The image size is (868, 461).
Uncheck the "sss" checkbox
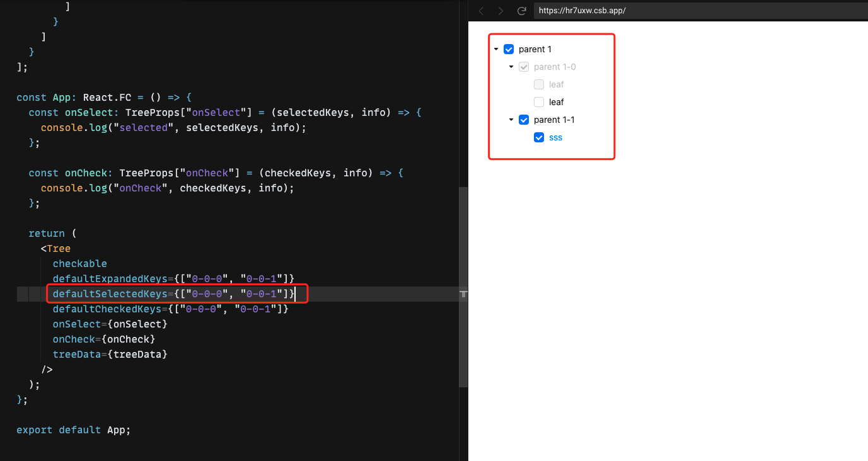539,137
